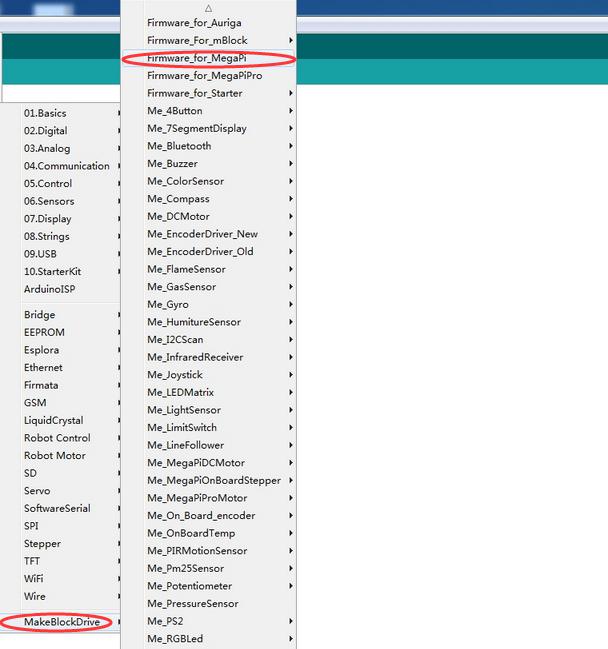Open Firmware_for_Starter submenu
Image resolution: width=608 pixels, height=649 pixels.
point(209,93)
